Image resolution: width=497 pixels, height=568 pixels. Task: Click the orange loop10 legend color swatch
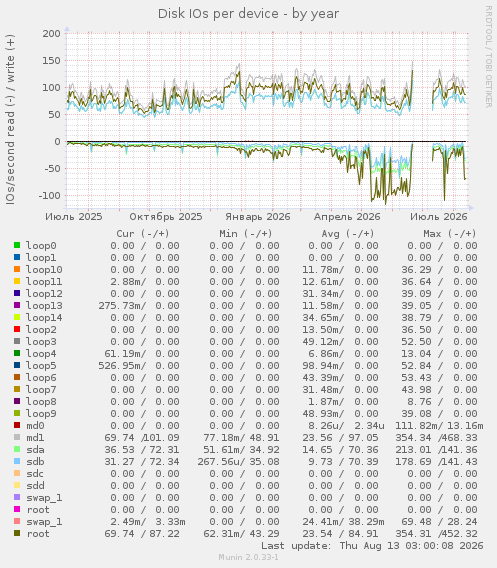(17, 269)
